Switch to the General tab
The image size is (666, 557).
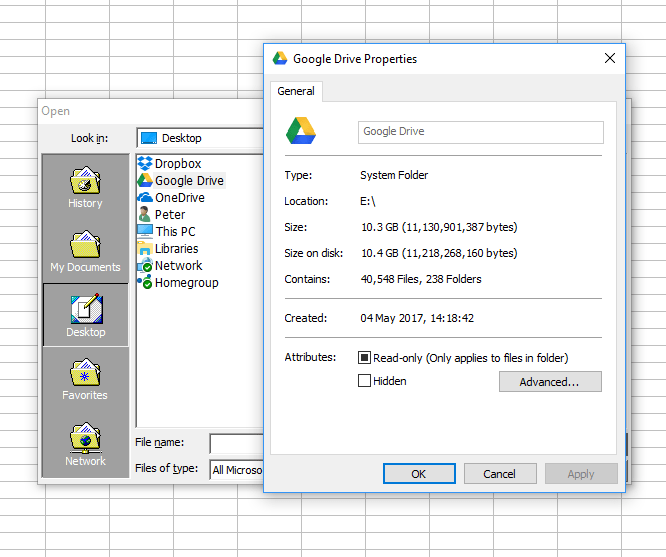point(296,91)
